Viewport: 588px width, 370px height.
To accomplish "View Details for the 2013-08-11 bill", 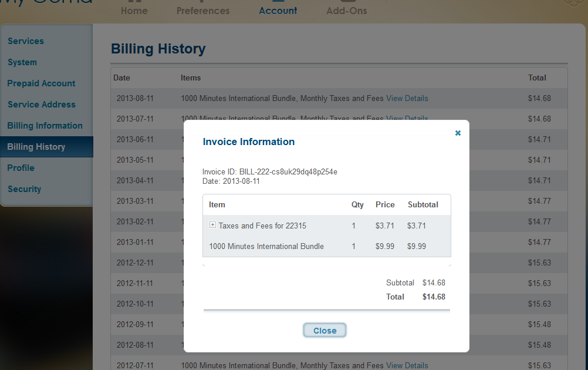I will (407, 98).
